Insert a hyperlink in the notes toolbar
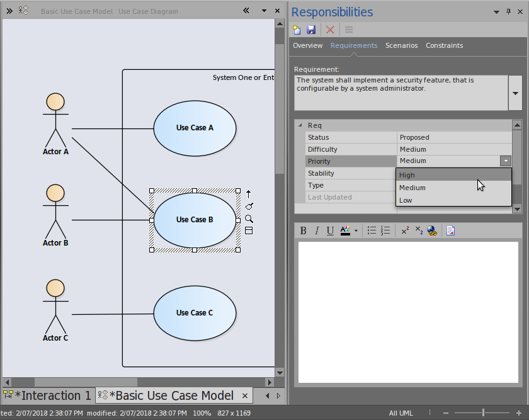529x420 pixels. [433, 231]
